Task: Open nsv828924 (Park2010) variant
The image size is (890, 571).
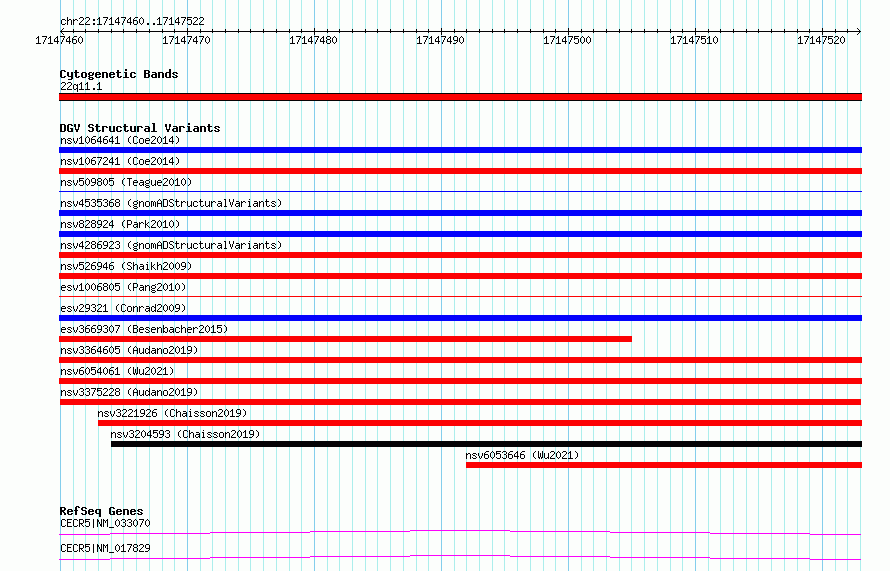Action: click(120, 224)
